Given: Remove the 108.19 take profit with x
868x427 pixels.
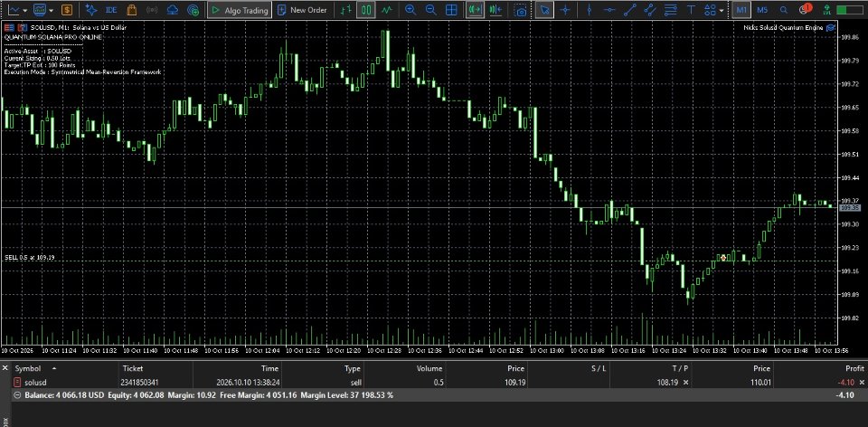Looking at the screenshot, I should tap(686, 383).
